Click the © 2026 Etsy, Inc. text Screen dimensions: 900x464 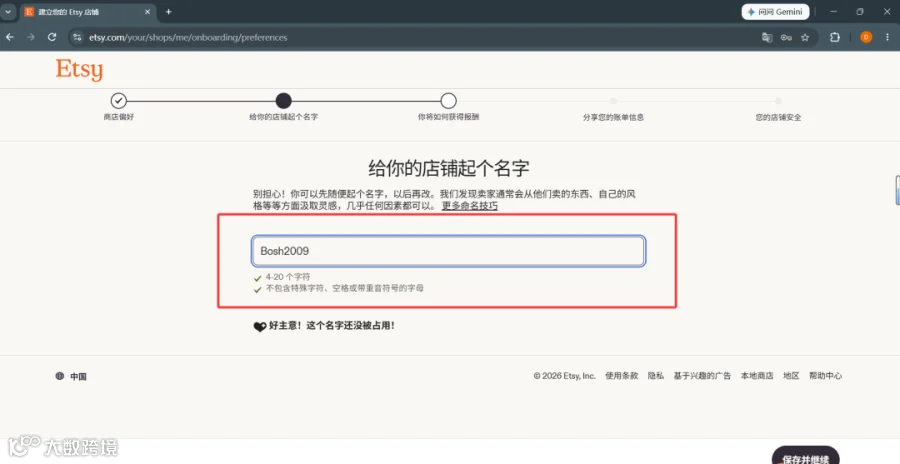[565, 376]
